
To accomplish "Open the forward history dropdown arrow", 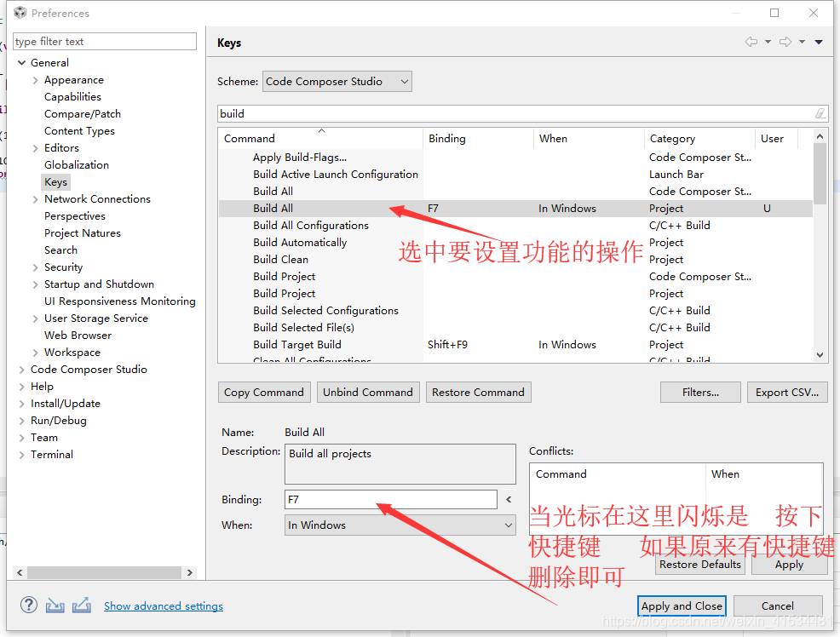I will tap(802, 42).
